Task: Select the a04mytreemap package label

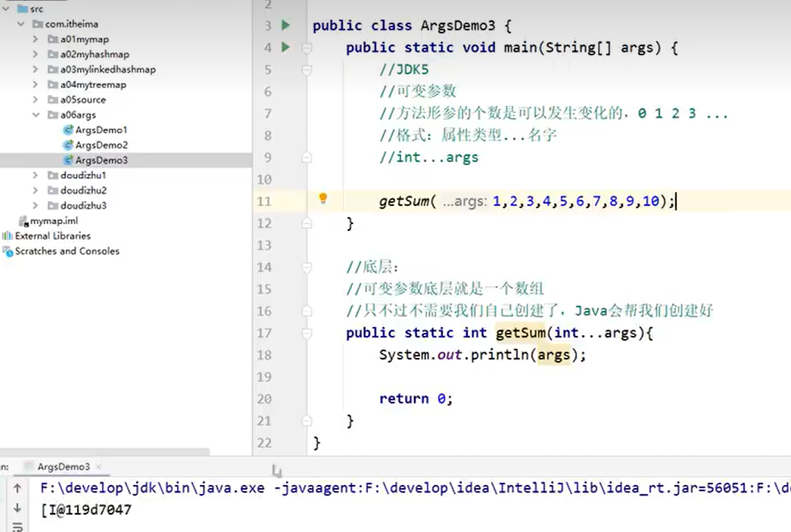Action: 93,84
